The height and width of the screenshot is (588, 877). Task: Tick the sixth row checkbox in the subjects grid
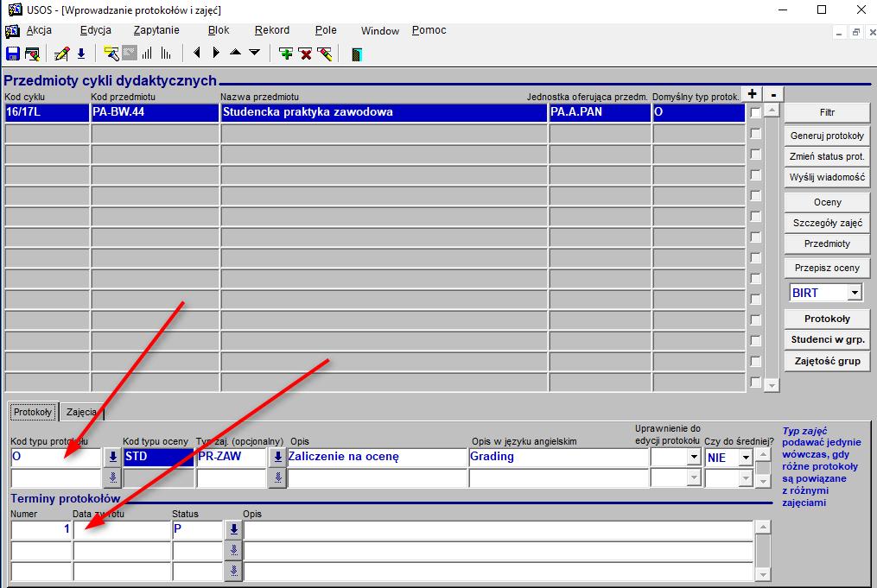point(756,217)
